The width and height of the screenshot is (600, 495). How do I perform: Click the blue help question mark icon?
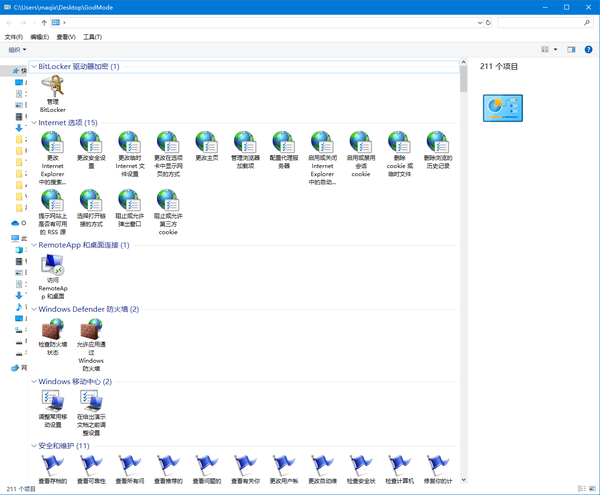(588, 49)
